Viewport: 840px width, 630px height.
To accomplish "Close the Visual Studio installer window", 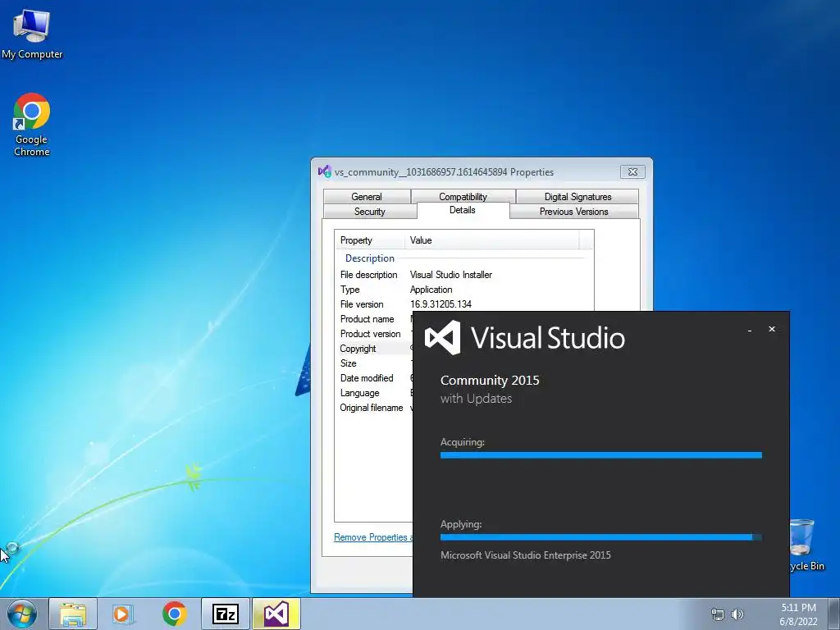I will pos(772,329).
